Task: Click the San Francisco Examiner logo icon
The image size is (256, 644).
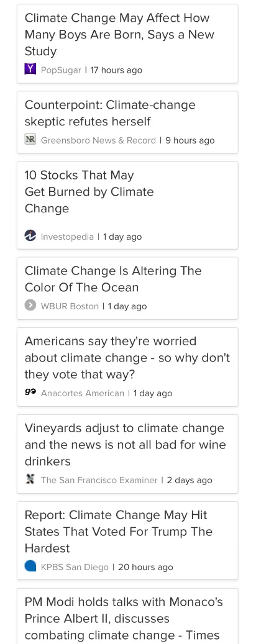Action: click(x=30, y=479)
